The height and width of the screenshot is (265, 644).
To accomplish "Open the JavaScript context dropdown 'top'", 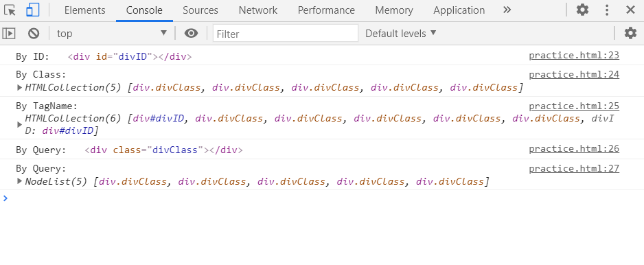I will coord(112,33).
